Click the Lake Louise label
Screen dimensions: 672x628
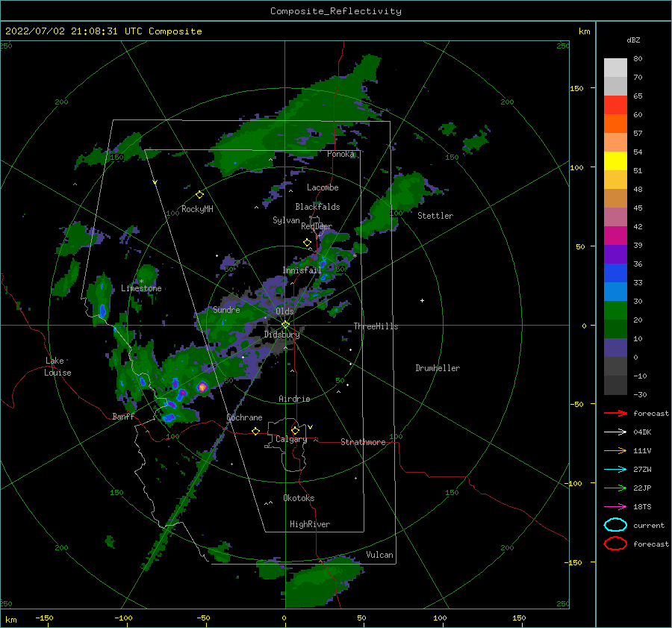pos(57,367)
